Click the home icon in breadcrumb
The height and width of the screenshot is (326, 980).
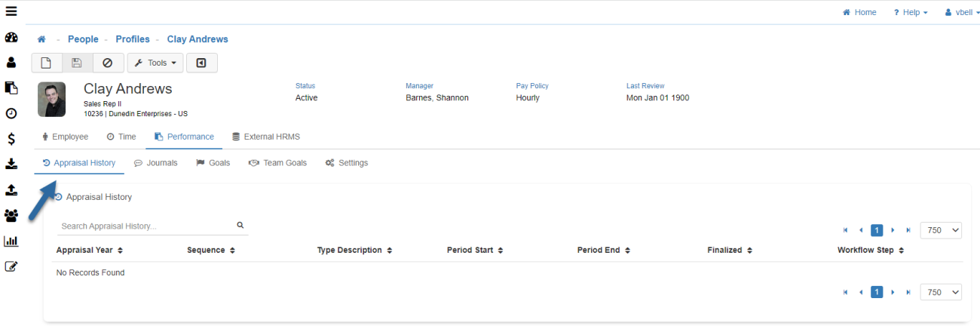tap(41, 39)
